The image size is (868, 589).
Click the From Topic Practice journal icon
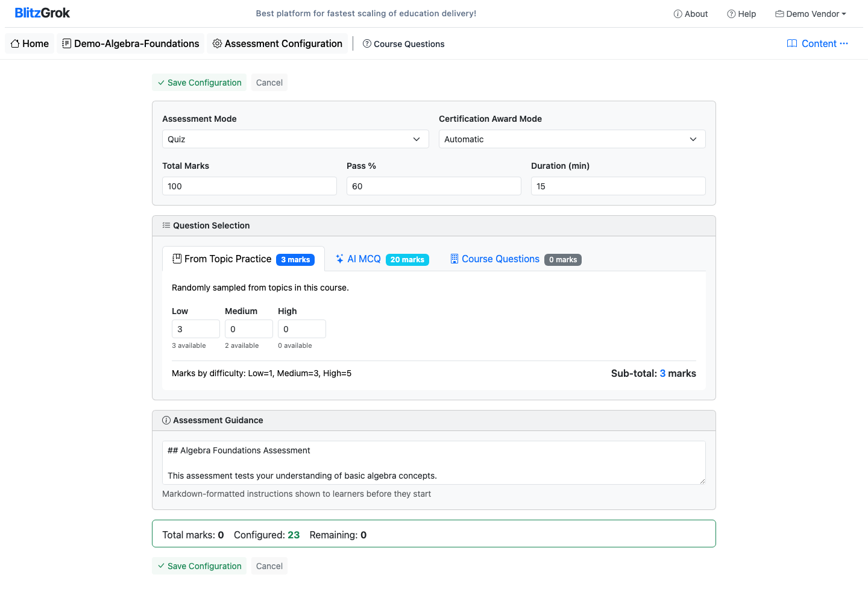177,259
